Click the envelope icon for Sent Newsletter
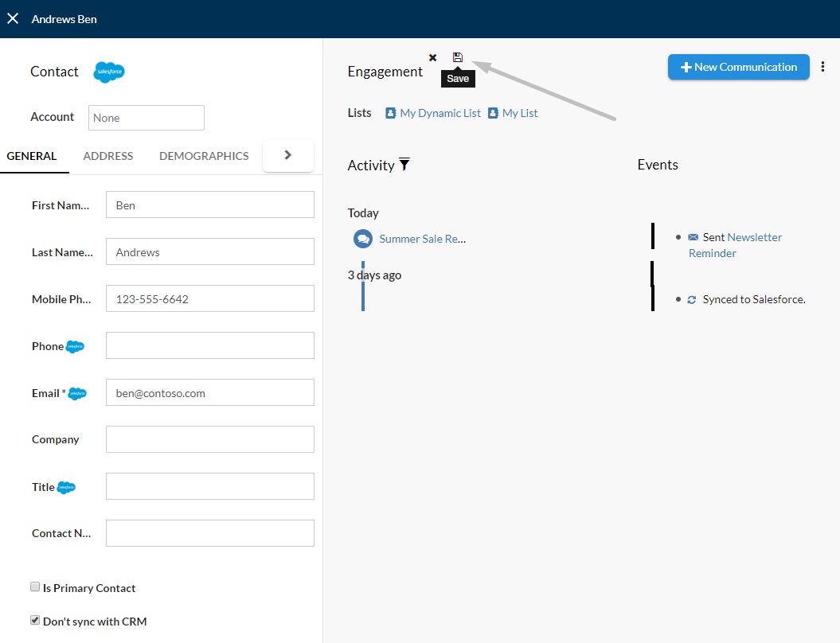This screenshot has width=840, height=643. pos(693,237)
